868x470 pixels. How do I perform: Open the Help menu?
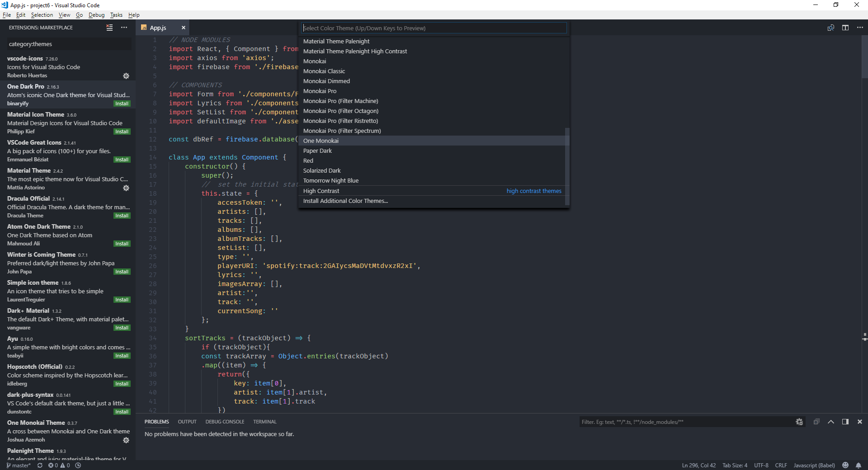(134, 15)
